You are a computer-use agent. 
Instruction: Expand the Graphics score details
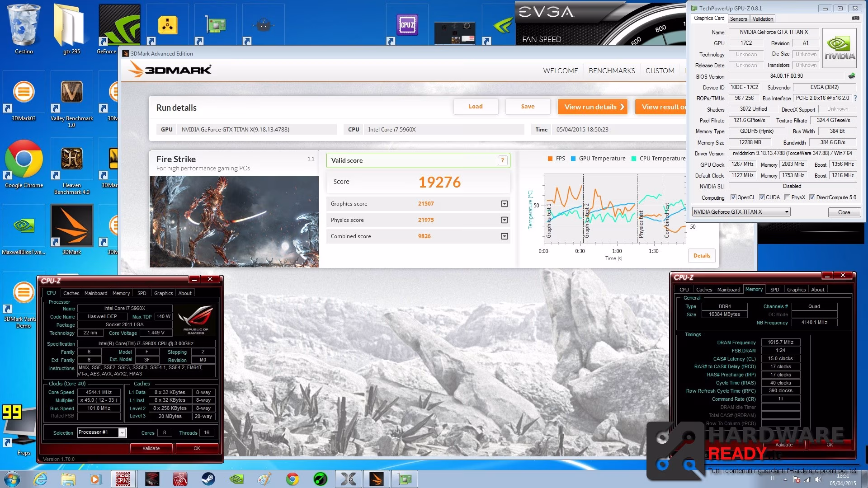coord(504,204)
